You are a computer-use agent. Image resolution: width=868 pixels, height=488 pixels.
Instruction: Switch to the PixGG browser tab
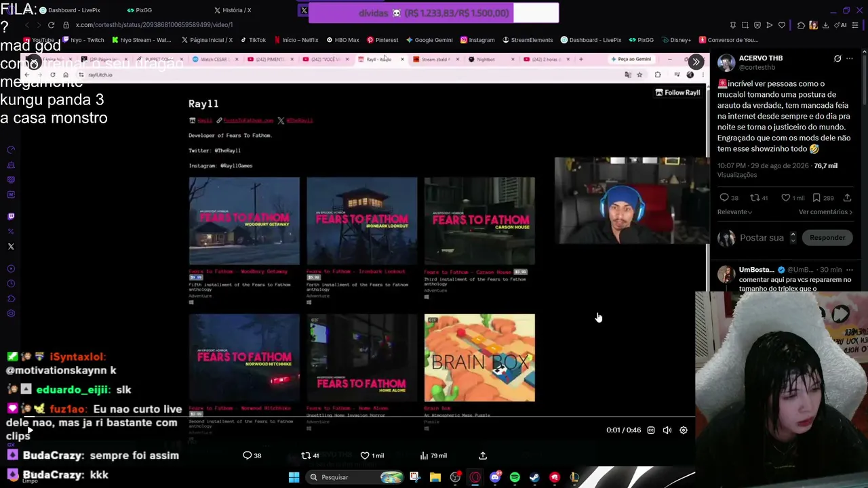(x=140, y=10)
